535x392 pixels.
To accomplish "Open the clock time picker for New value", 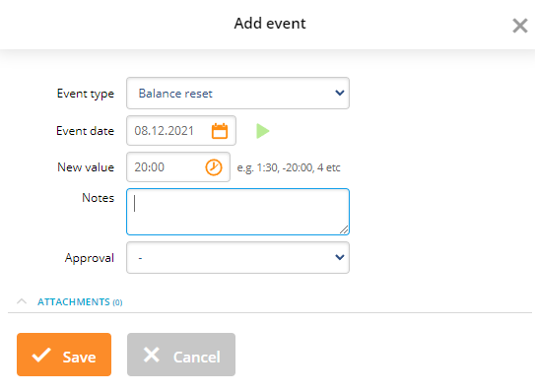I will click(214, 167).
